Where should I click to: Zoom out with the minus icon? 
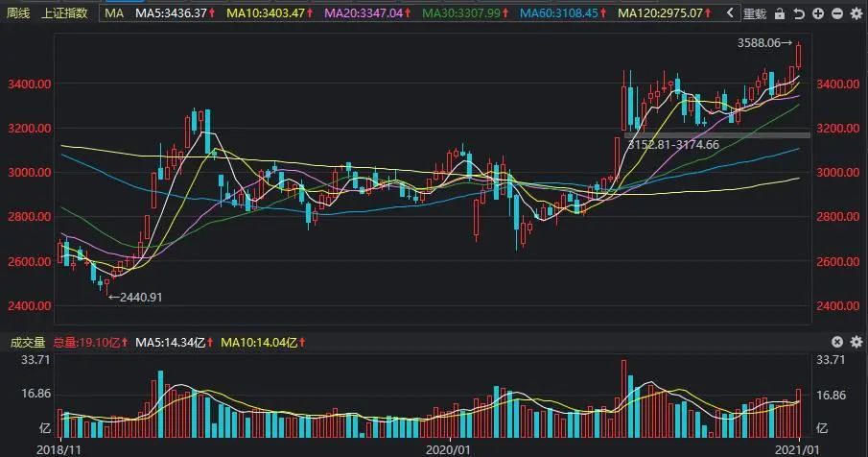pos(837,13)
